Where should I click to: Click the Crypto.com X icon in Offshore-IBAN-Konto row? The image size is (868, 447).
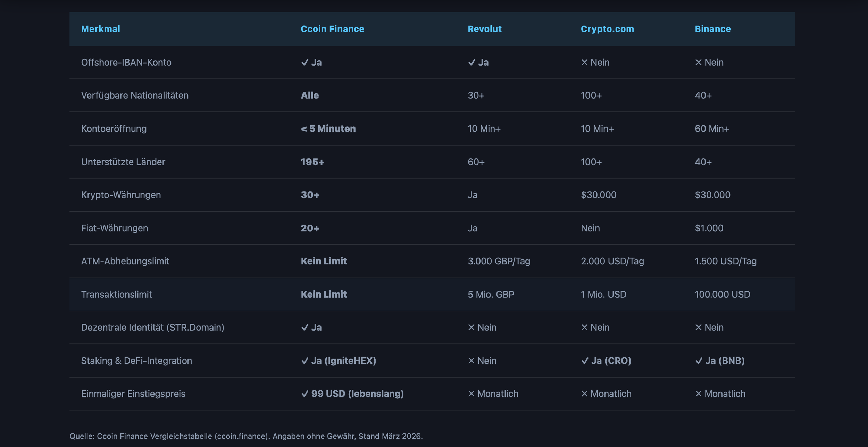pos(584,63)
